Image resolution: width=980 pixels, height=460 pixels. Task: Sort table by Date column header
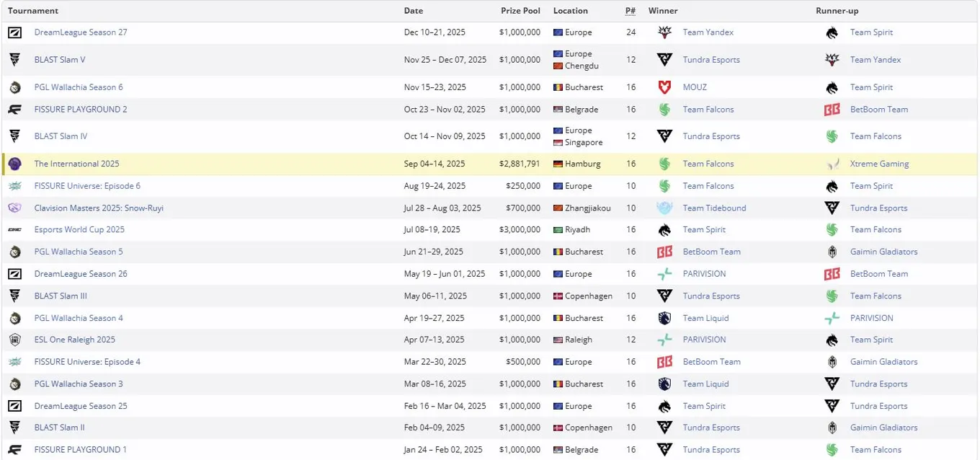coord(414,11)
